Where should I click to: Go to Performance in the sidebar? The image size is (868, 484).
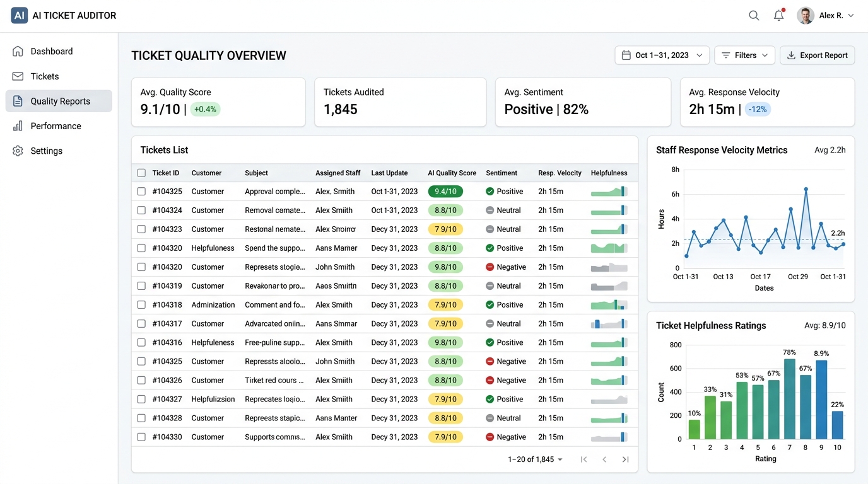point(59,126)
